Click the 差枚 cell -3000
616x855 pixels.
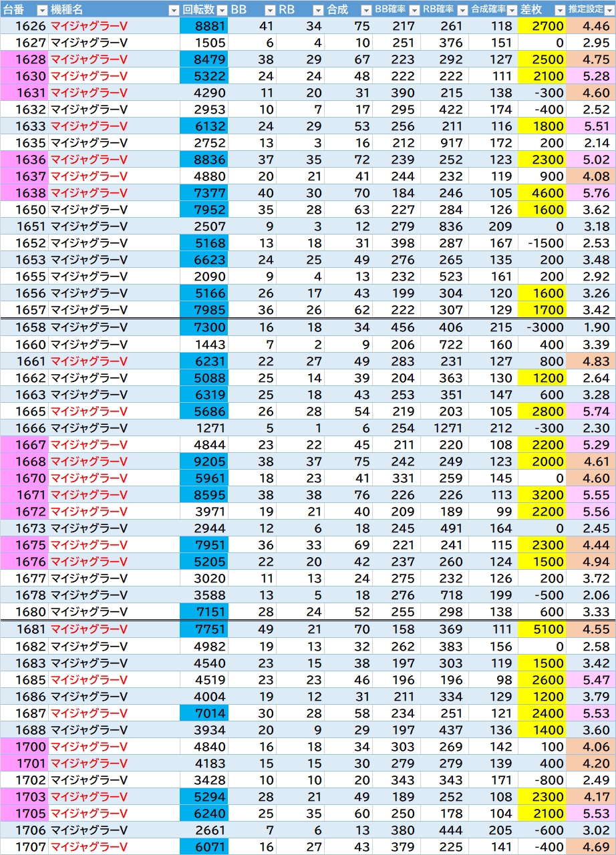point(542,328)
